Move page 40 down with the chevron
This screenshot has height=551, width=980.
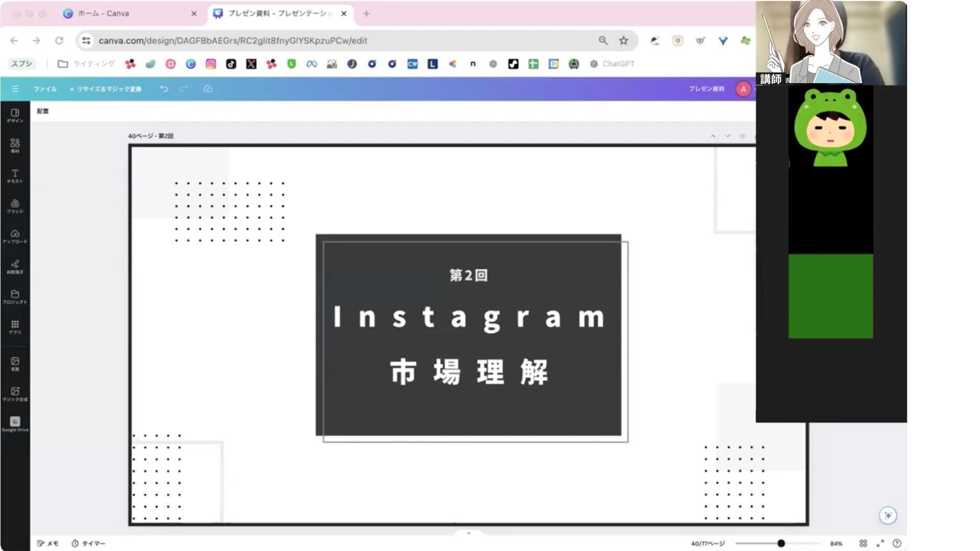[727, 136]
